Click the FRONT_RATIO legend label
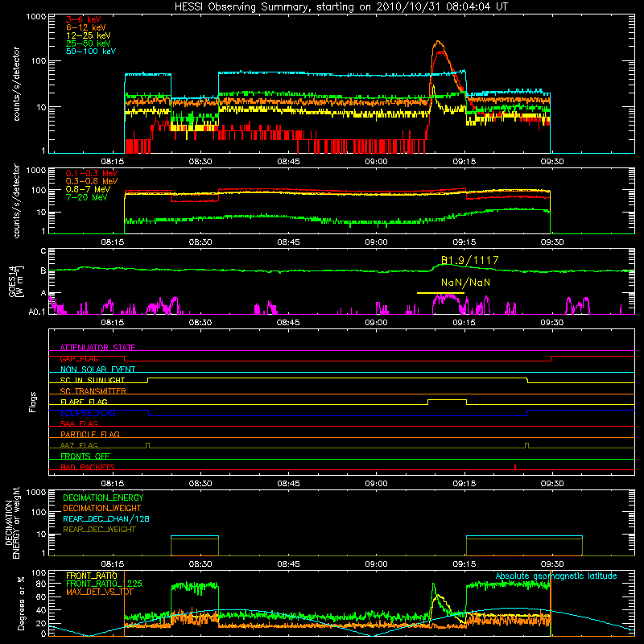The width and height of the screenshot is (644, 644). click(92, 576)
